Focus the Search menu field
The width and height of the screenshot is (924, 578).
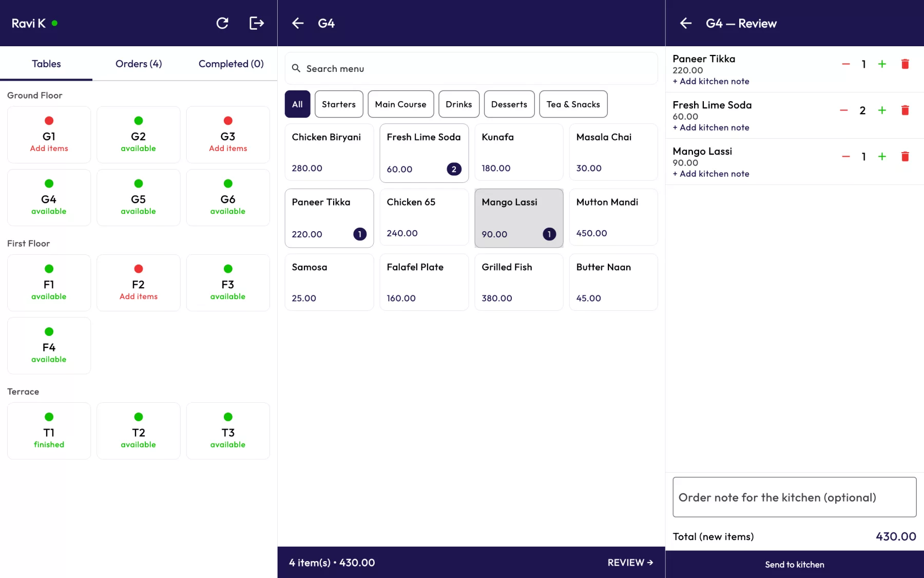pyautogui.click(x=471, y=68)
